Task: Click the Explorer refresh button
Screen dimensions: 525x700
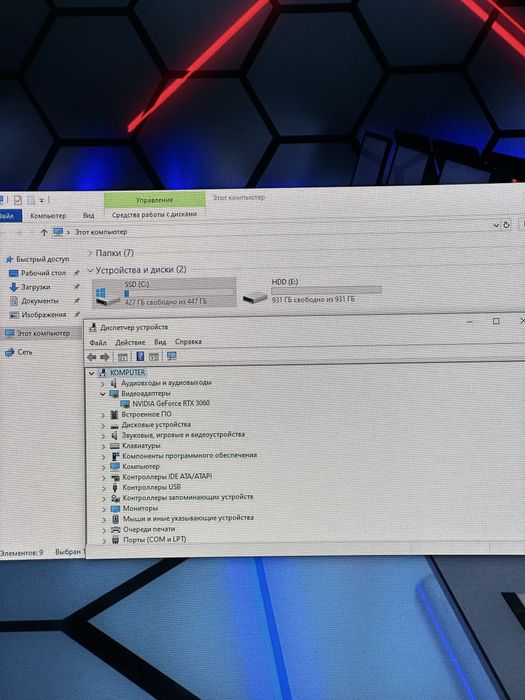Action: (506, 225)
